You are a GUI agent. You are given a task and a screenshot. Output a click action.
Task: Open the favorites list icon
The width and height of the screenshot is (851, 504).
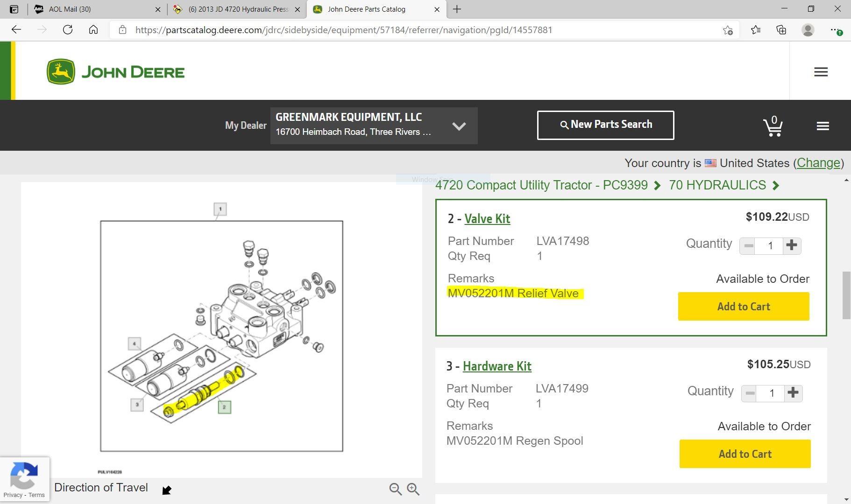pyautogui.click(x=756, y=30)
